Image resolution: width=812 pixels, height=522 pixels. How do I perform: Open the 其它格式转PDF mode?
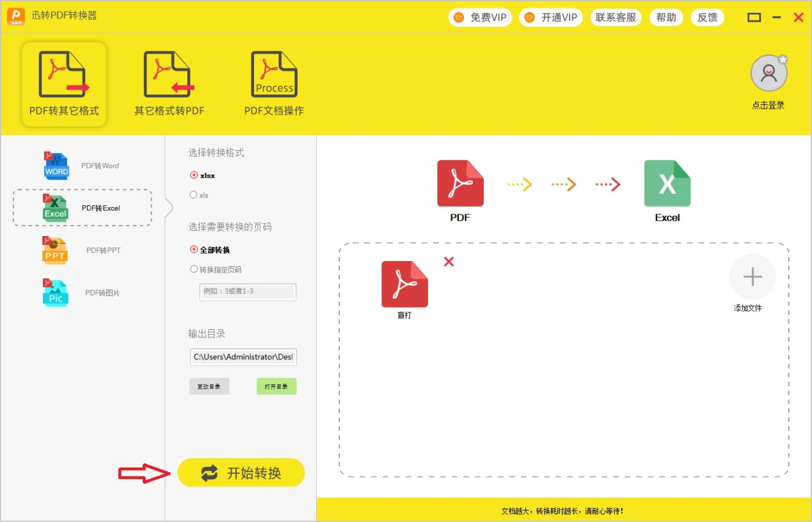pos(169,84)
